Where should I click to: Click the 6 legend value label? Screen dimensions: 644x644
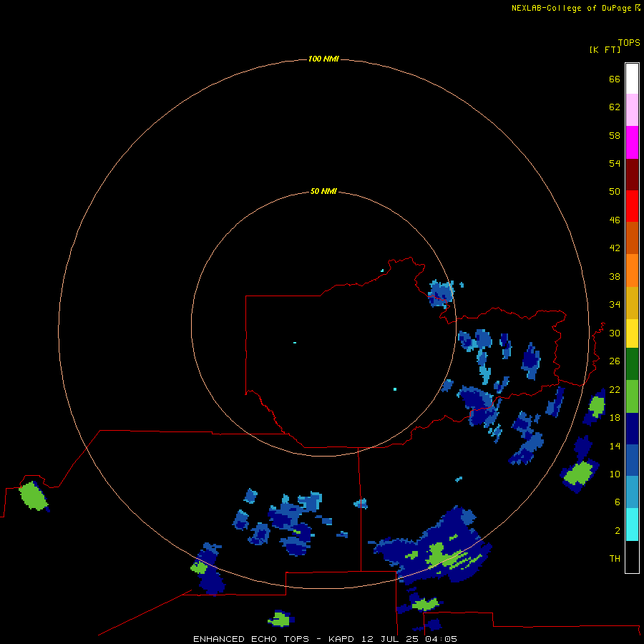(618, 502)
